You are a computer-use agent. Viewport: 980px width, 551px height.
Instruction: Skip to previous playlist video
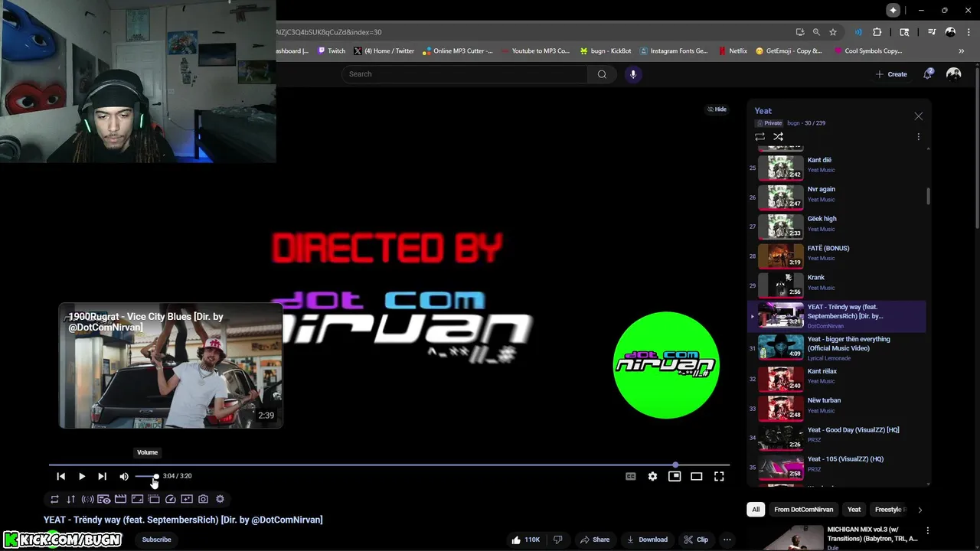click(61, 476)
